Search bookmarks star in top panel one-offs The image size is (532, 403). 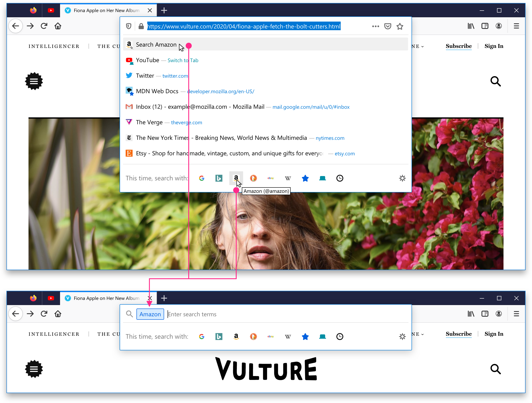pyautogui.click(x=305, y=178)
